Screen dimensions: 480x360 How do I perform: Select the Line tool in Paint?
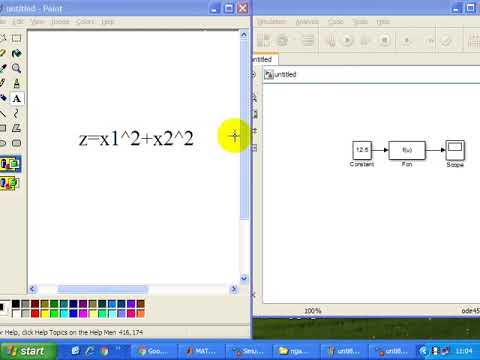point(3,113)
